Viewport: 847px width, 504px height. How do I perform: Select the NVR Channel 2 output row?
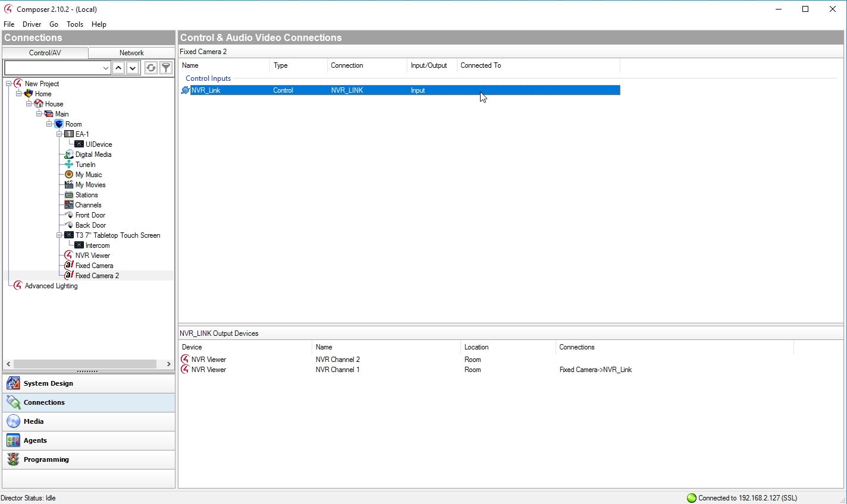tap(337, 360)
